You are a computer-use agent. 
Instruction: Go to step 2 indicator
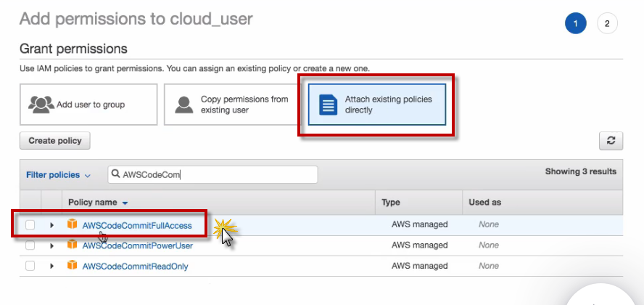coord(607,24)
